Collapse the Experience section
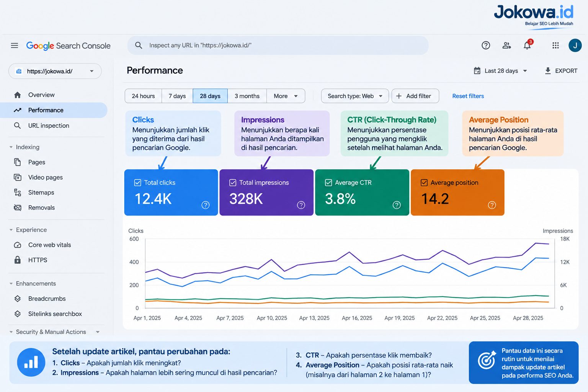588x392 pixels. (x=11, y=230)
